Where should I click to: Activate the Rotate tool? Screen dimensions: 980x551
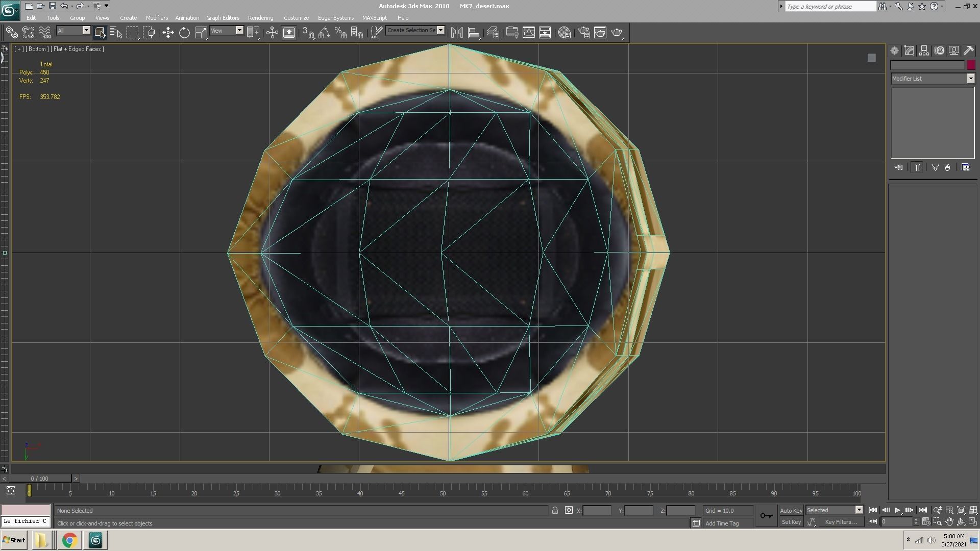(x=184, y=33)
